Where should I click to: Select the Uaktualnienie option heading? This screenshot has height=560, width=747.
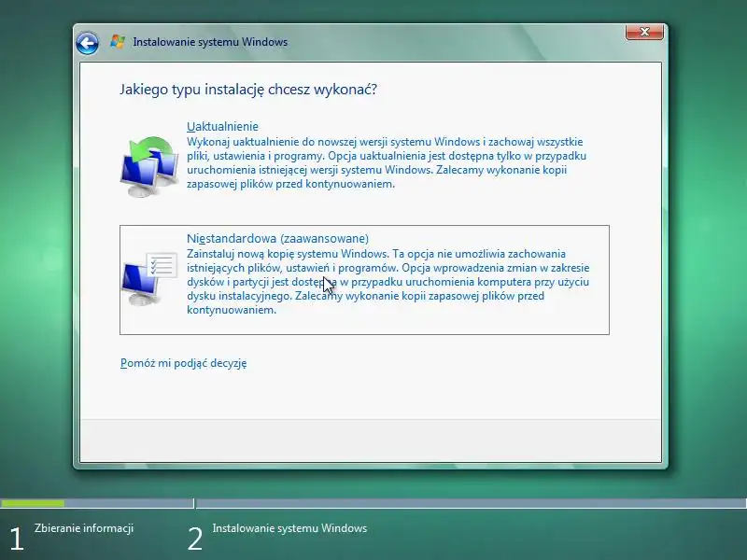(x=222, y=126)
